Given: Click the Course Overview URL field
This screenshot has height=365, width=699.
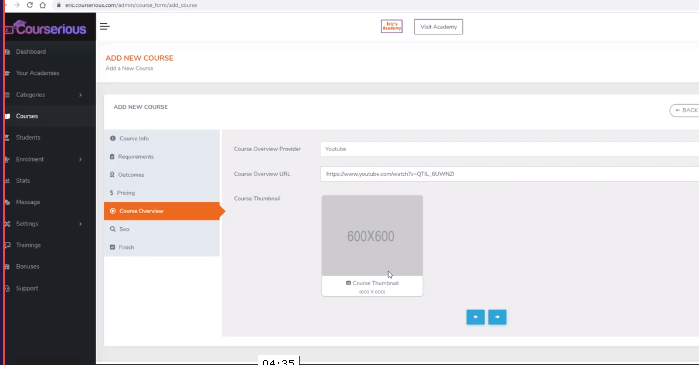Looking at the screenshot, I should point(510,174).
